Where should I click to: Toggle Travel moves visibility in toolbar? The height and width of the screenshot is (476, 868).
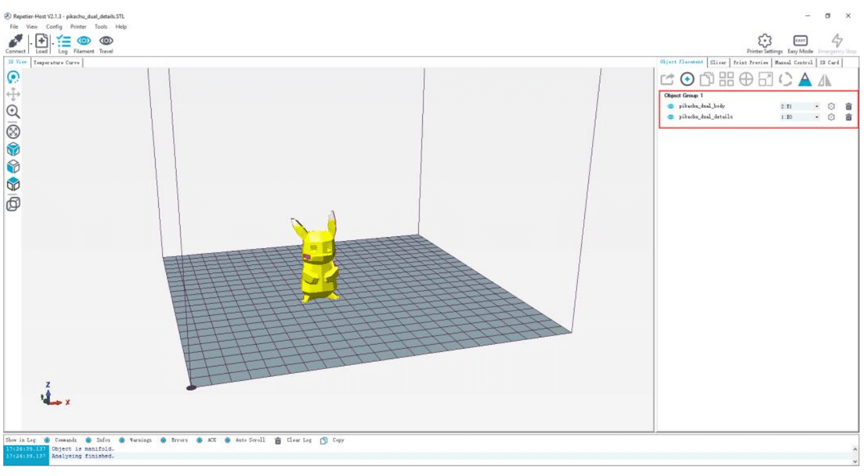[106, 41]
